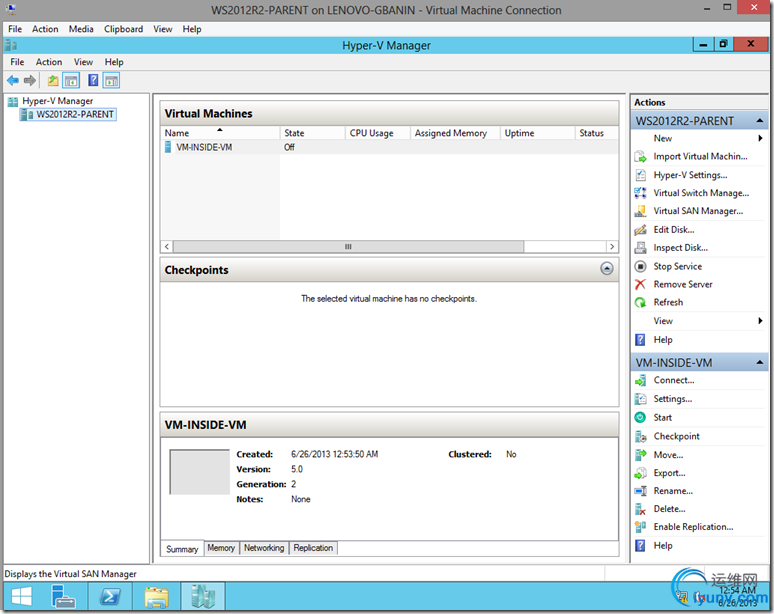774x614 pixels.
Task: Click the Virtual Switch Manager icon
Action: click(640, 193)
